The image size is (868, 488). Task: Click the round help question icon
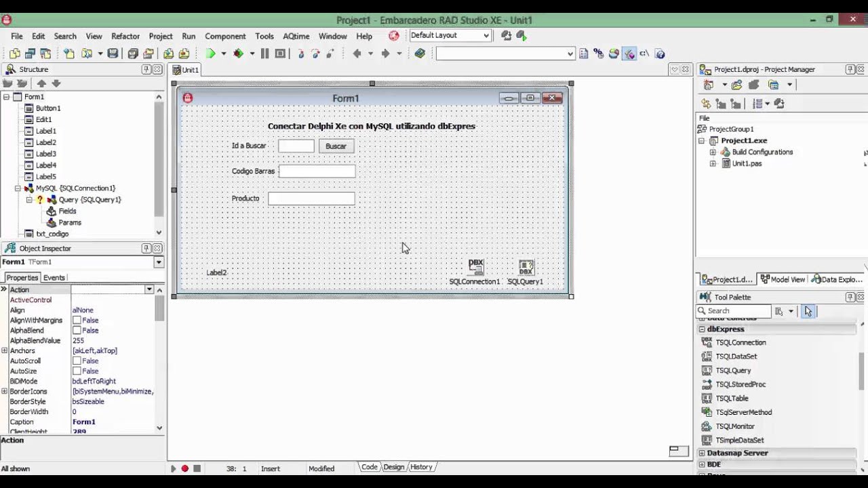tap(660, 54)
